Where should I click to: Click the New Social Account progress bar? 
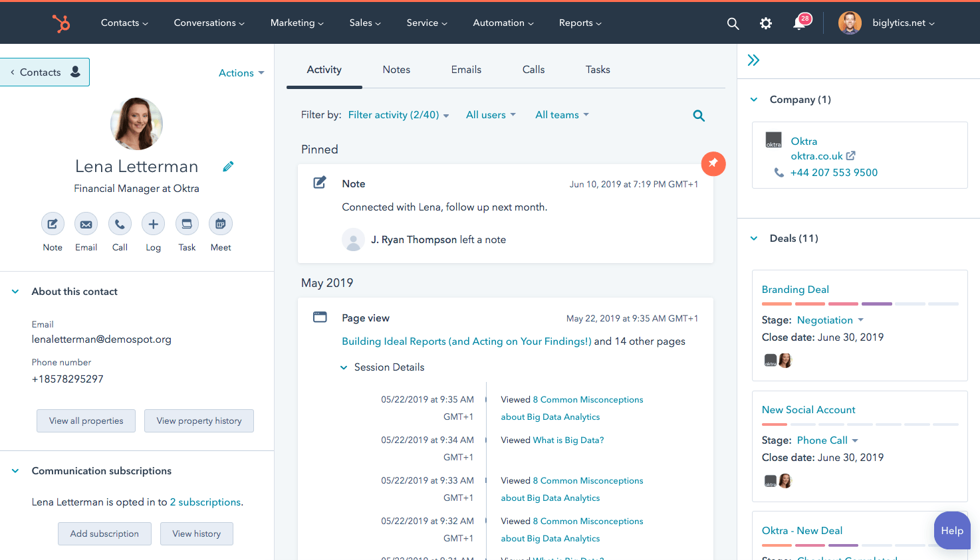point(860,424)
